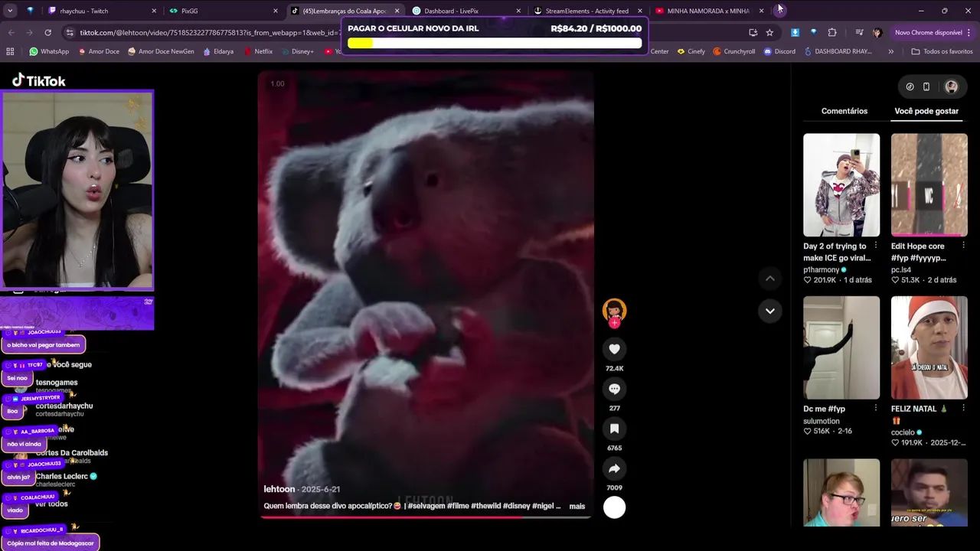Open options for 'Dc me #fyp' video

click(875, 409)
